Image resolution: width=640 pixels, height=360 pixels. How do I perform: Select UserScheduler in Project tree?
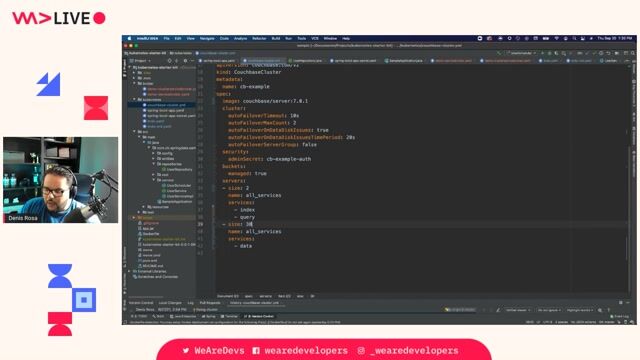coord(179,185)
